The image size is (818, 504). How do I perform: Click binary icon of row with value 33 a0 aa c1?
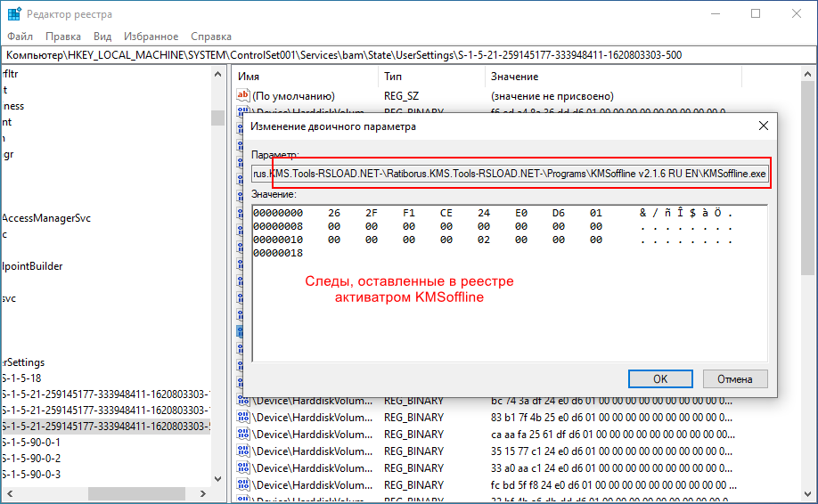coord(242,468)
